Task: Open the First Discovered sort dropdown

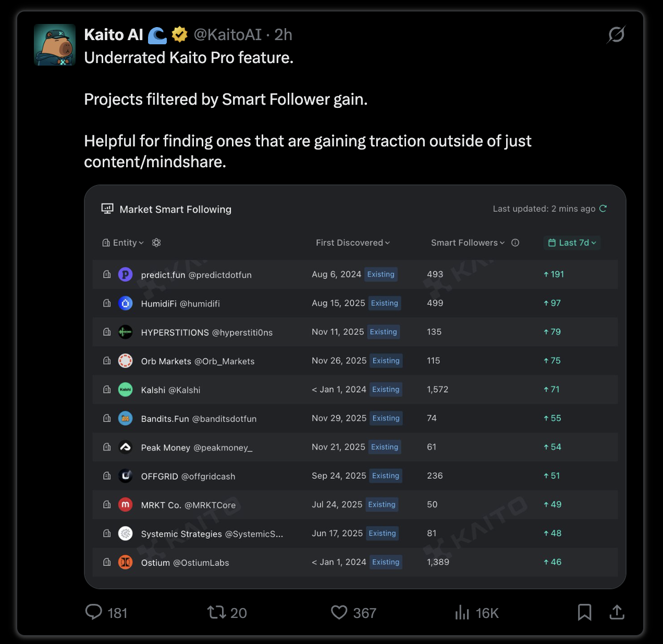Action: pyautogui.click(x=353, y=242)
